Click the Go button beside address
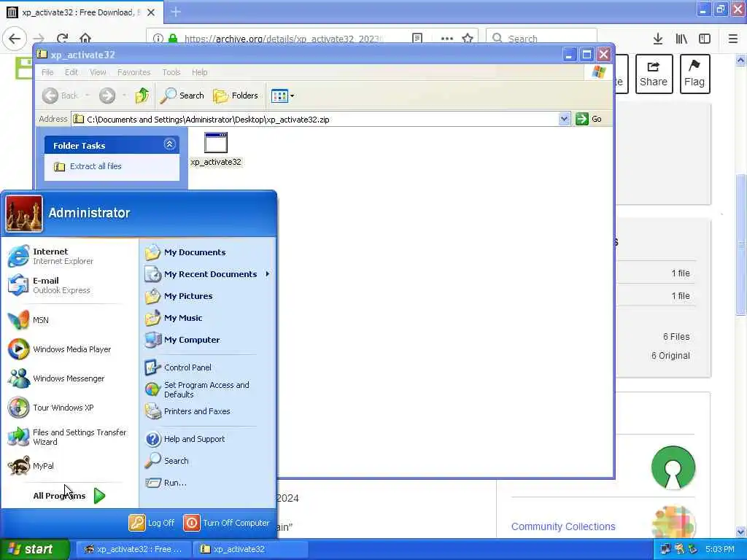This screenshot has width=747, height=560. click(589, 119)
